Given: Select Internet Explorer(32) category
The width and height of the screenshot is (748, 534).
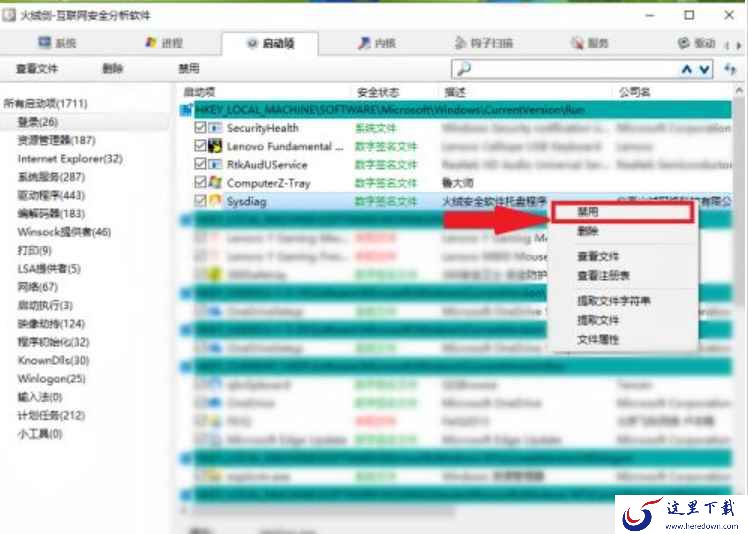Looking at the screenshot, I should (70, 158).
